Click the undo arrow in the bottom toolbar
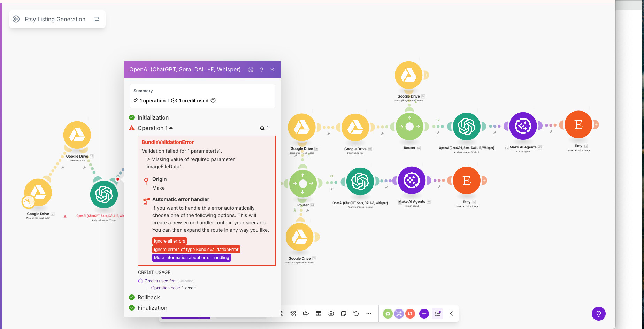644x329 pixels. [x=356, y=314]
